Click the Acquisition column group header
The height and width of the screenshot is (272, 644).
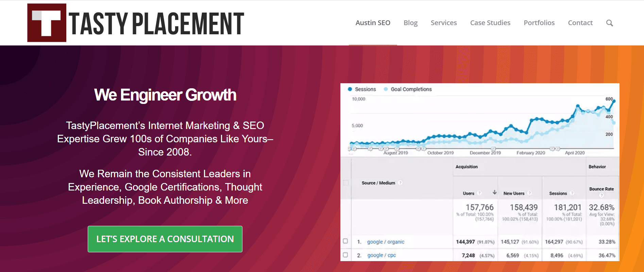(467, 167)
